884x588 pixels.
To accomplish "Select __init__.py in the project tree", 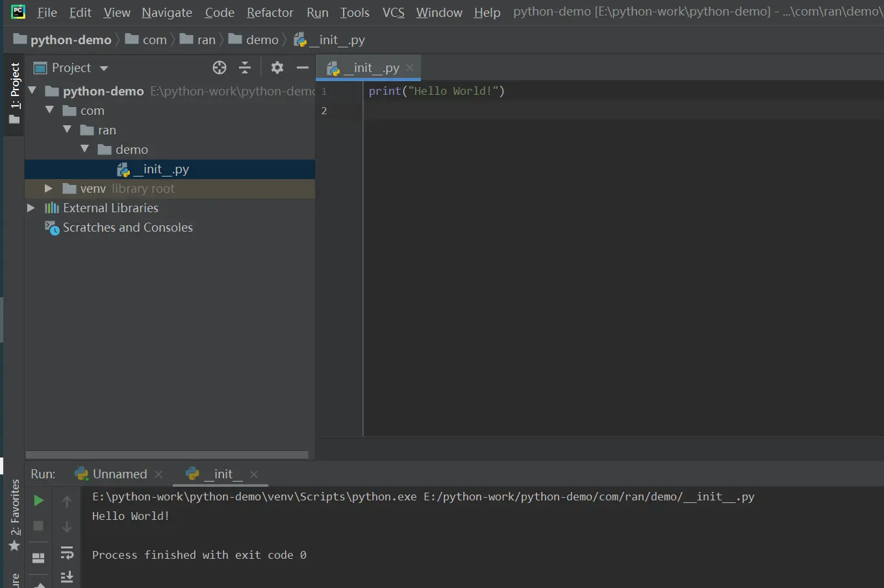I will [170, 169].
